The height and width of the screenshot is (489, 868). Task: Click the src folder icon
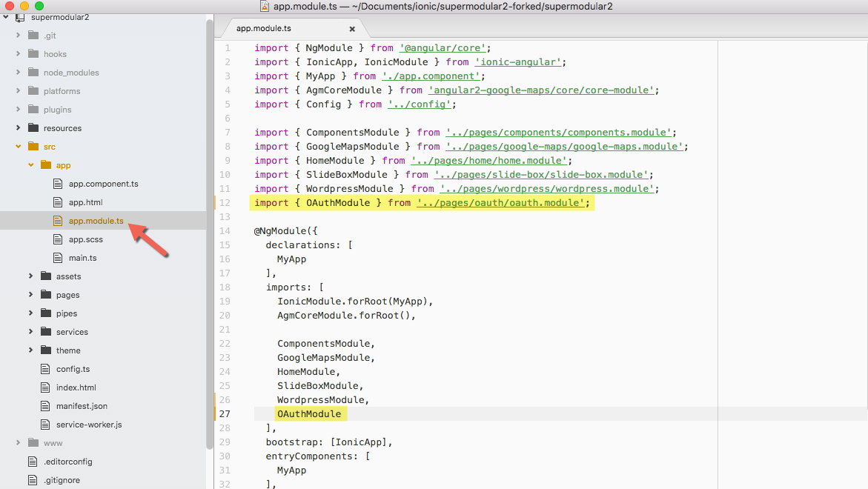point(33,147)
